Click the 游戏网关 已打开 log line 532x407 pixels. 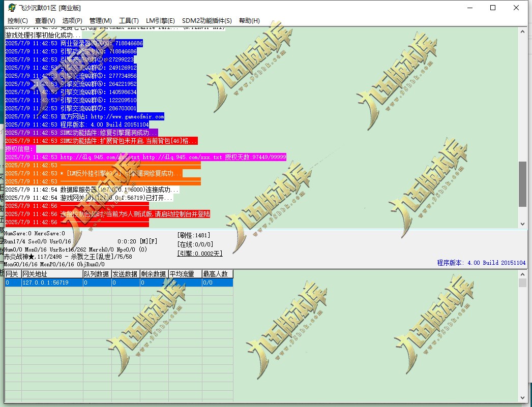tap(89, 198)
